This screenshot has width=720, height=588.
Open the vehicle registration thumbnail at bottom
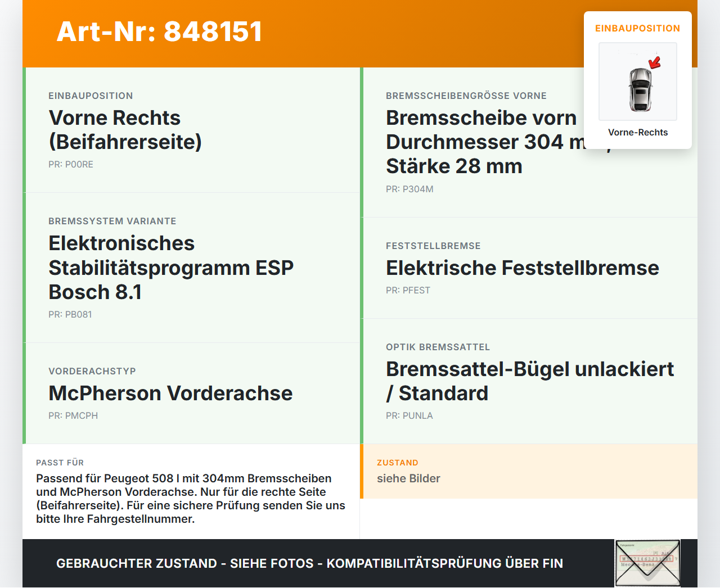tap(648, 563)
